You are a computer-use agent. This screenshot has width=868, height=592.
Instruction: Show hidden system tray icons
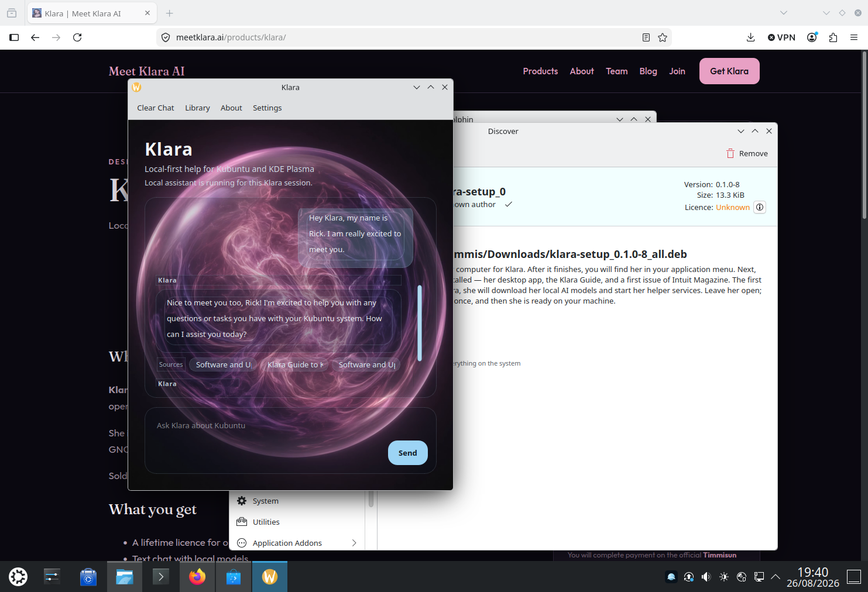[776, 577]
